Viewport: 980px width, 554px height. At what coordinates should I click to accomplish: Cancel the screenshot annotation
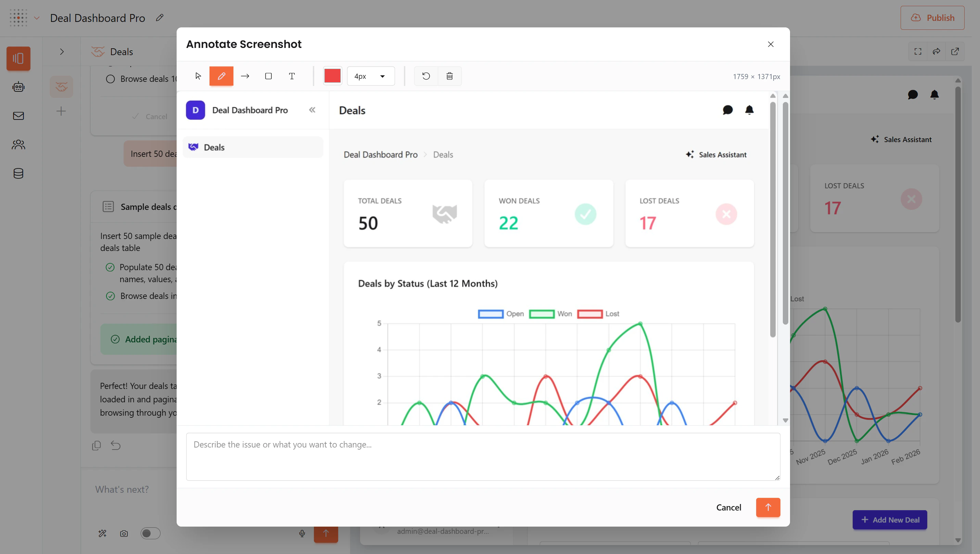click(x=728, y=507)
